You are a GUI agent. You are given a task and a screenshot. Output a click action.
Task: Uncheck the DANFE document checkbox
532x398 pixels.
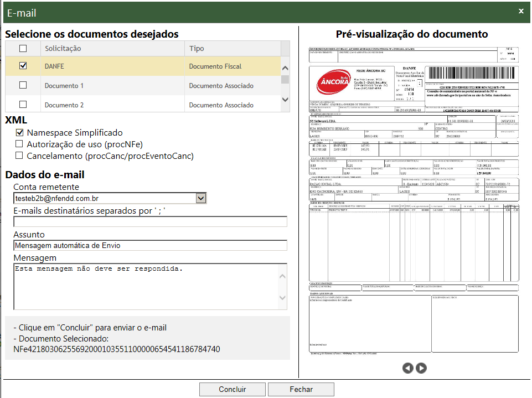coord(23,66)
